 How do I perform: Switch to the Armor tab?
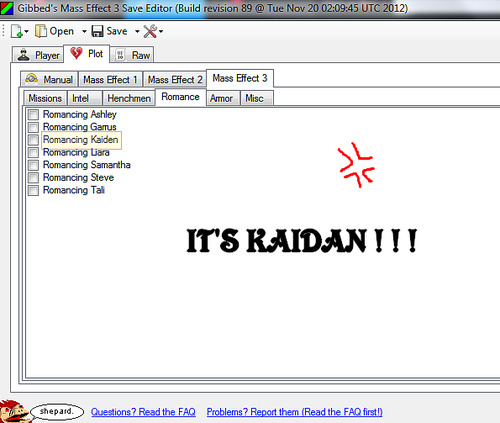[x=223, y=98]
